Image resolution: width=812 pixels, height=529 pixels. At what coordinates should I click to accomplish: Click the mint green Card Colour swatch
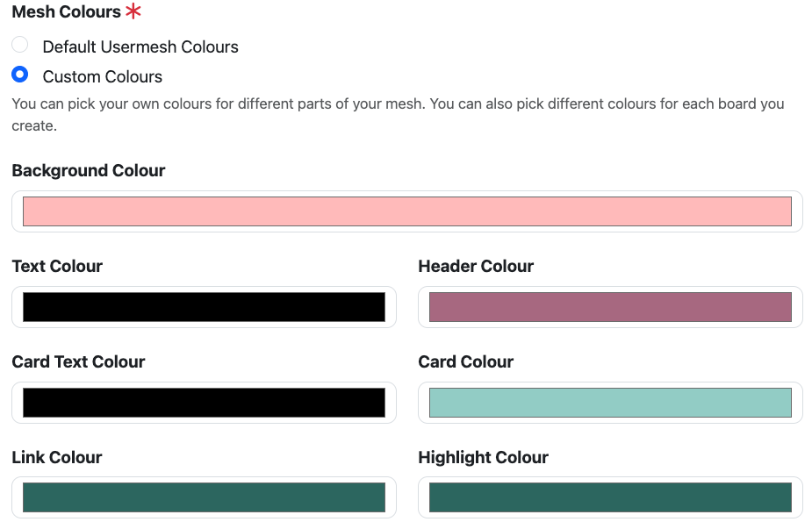click(x=610, y=402)
